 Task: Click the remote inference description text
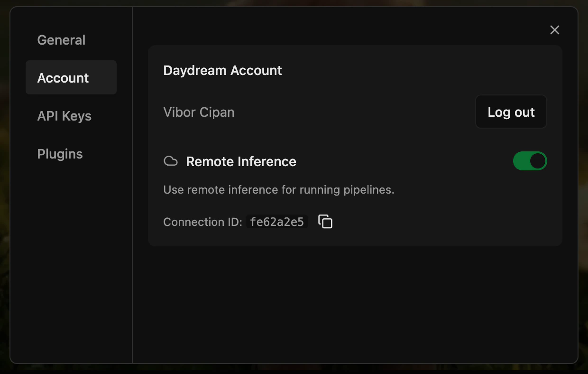click(279, 189)
